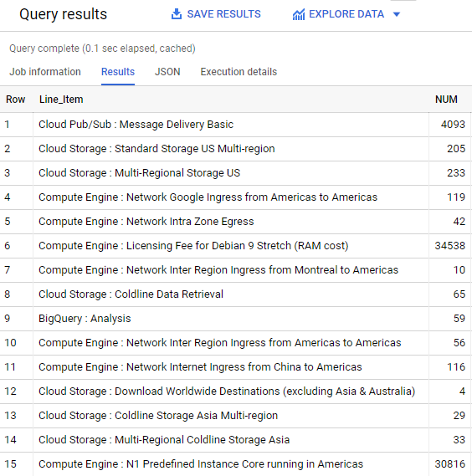The image size is (472, 476).
Task: Click the Query complete status message
Action: click(x=102, y=49)
